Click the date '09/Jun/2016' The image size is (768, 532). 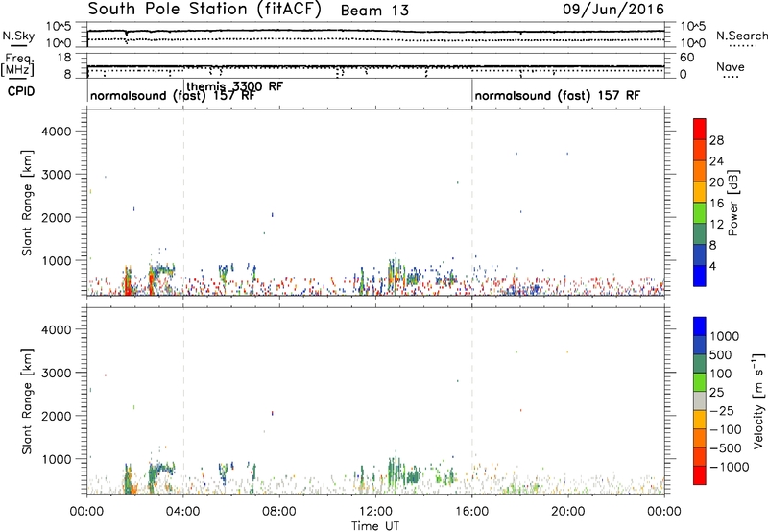click(x=613, y=10)
